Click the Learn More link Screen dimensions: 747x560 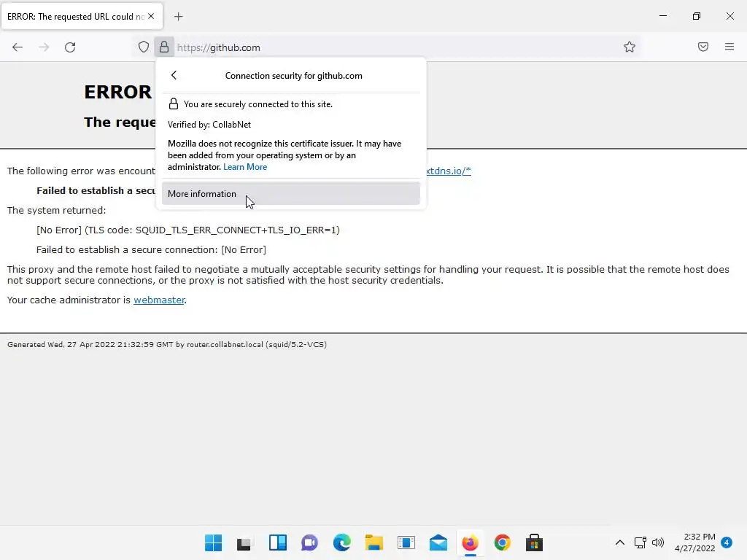[x=245, y=167]
